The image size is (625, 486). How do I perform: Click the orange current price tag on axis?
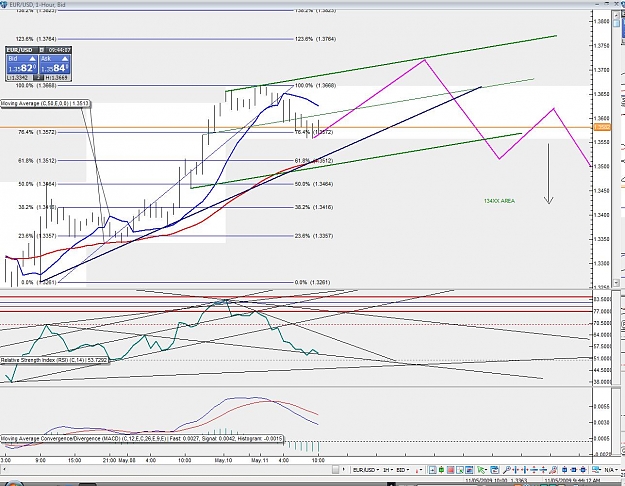tap(601, 127)
